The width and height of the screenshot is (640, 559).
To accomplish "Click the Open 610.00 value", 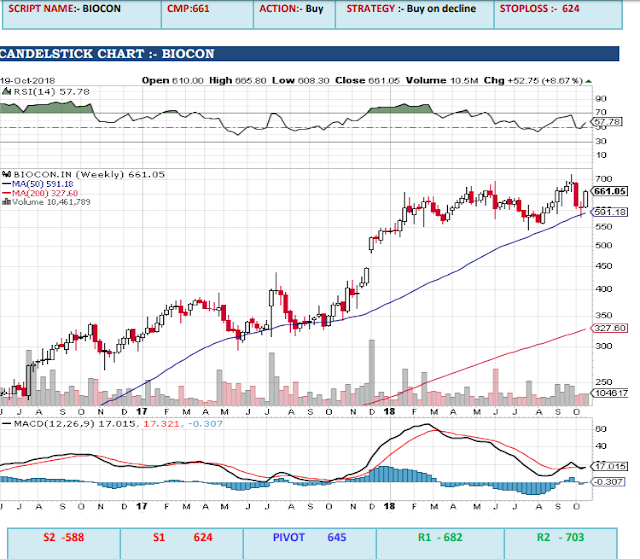I will pos(172,81).
